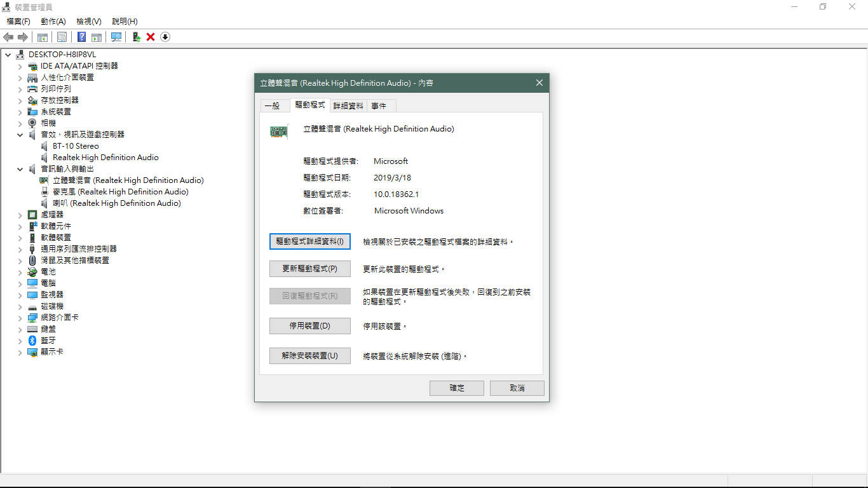Open the Properties toolbar icon

(62, 37)
